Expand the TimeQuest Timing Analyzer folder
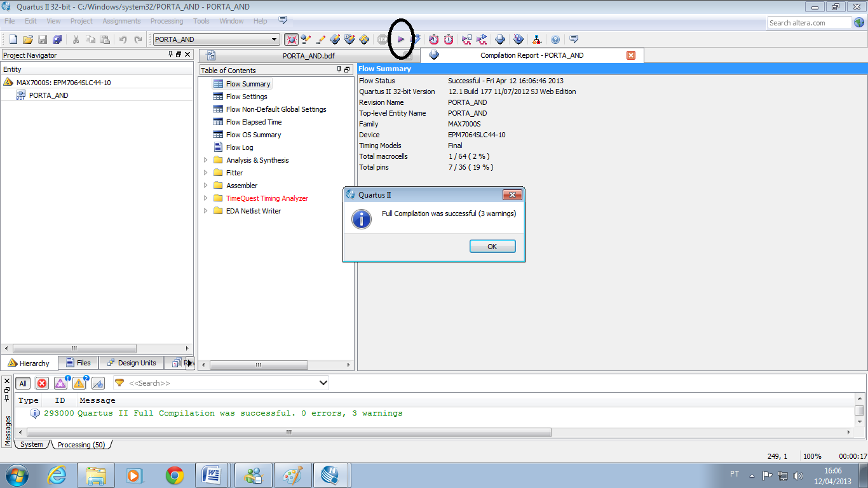 205,198
